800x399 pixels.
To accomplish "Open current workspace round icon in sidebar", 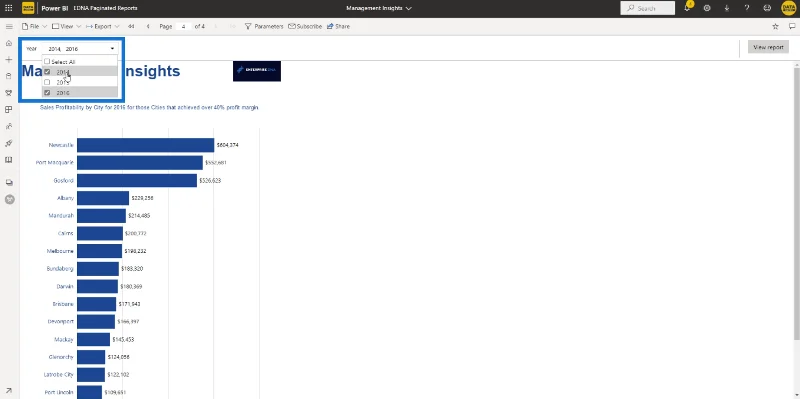I will pos(9,200).
